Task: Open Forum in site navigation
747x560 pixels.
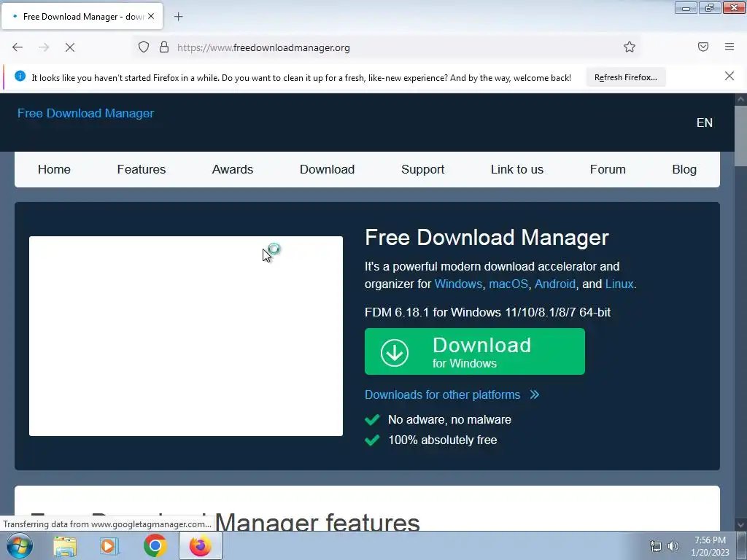Action: click(608, 169)
